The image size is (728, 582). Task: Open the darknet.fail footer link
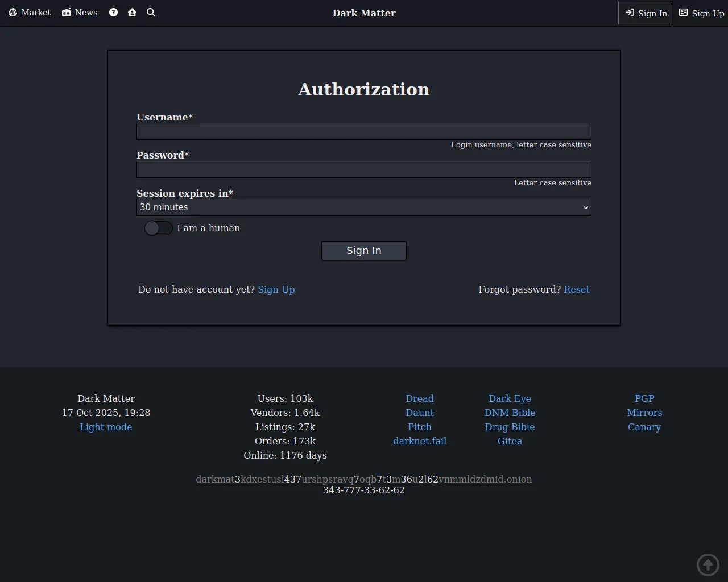(x=420, y=441)
